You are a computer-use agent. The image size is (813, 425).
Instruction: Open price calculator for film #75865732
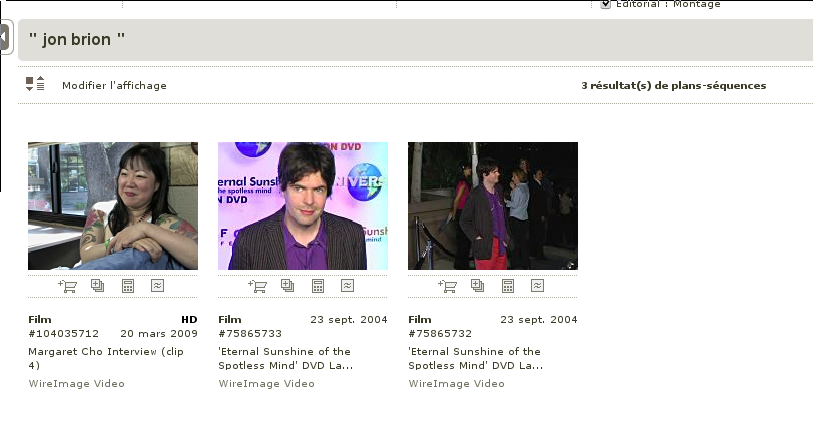(x=507, y=286)
